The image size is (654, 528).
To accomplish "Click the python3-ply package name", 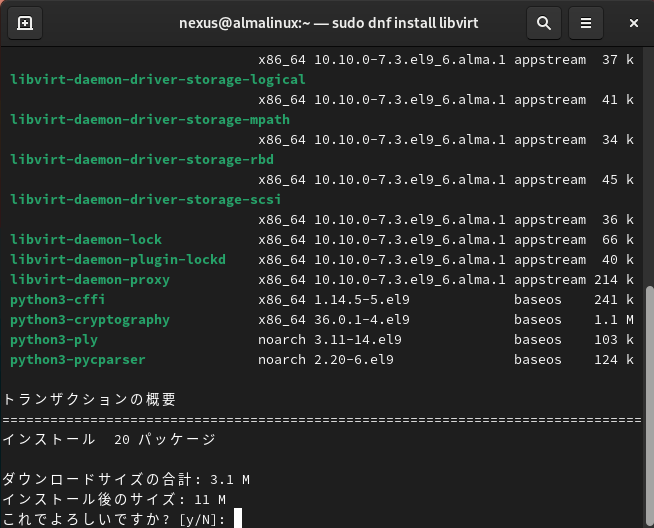I will [54, 340].
